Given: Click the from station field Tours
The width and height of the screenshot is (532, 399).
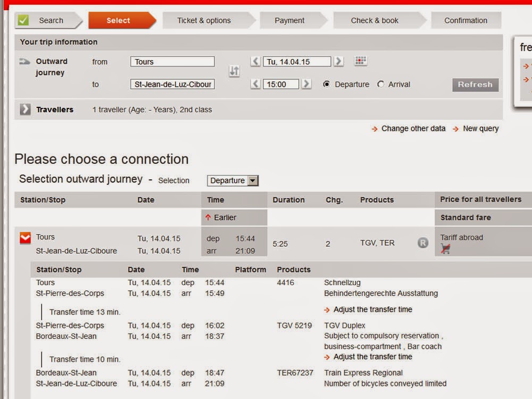Looking at the screenshot, I should (172, 61).
